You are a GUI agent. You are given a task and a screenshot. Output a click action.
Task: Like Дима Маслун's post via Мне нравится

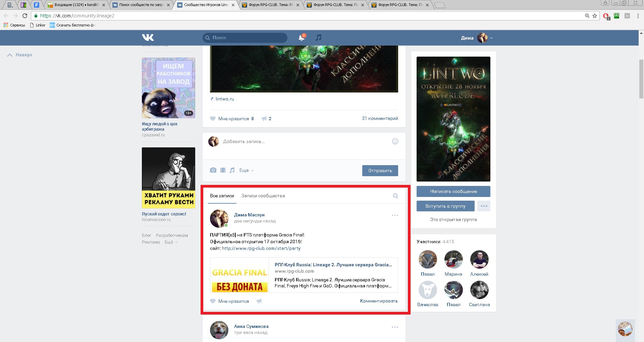coord(229,301)
